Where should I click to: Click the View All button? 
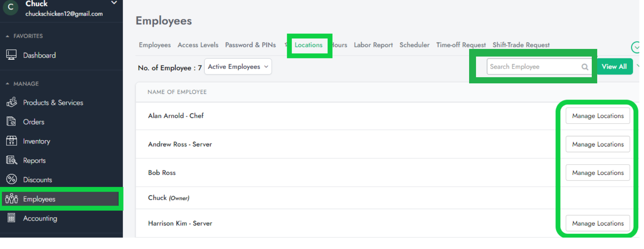click(x=614, y=67)
